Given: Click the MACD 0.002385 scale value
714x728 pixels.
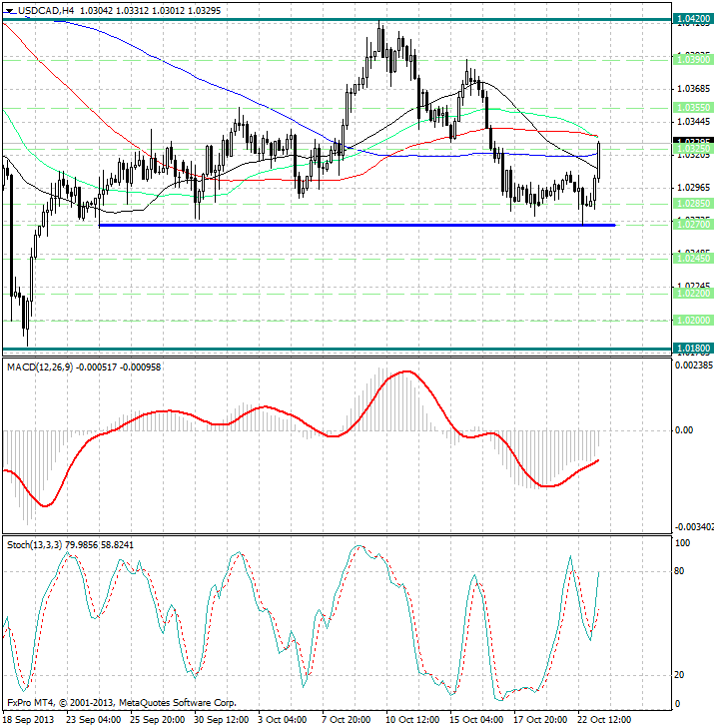Looking at the screenshot, I should 694,365.
